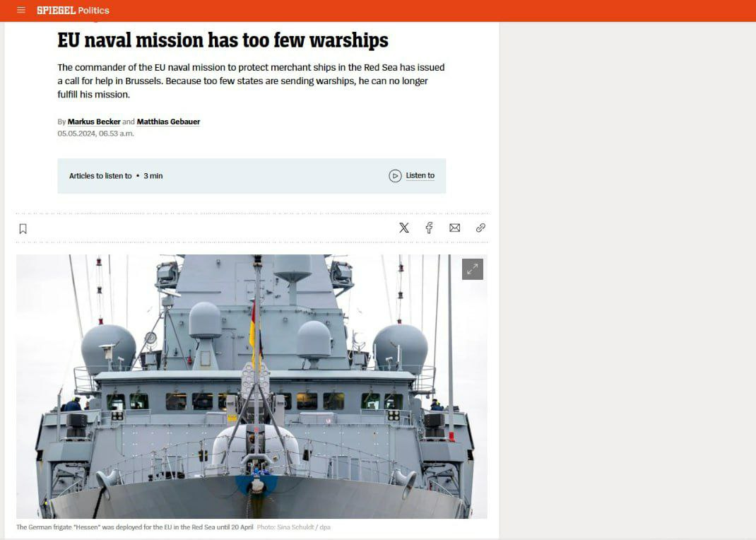This screenshot has width=756, height=540.
Task: Play the article audio circle icon
Action: (395, 176)
